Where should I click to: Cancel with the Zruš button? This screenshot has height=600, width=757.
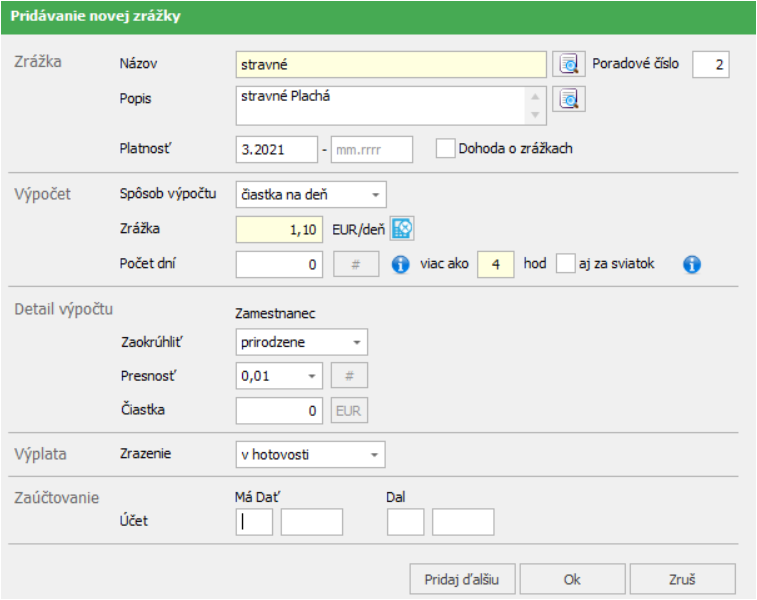pyautogui.click(x=682, y=579)
